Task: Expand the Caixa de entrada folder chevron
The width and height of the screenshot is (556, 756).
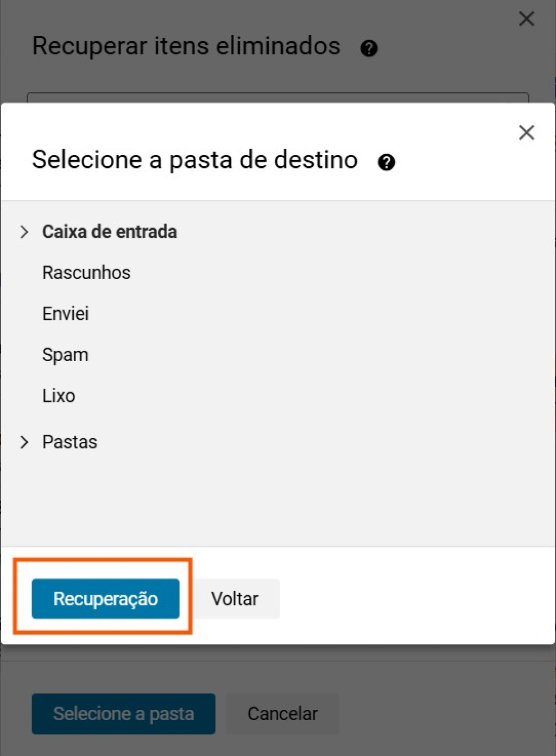Action: (24, 232)
